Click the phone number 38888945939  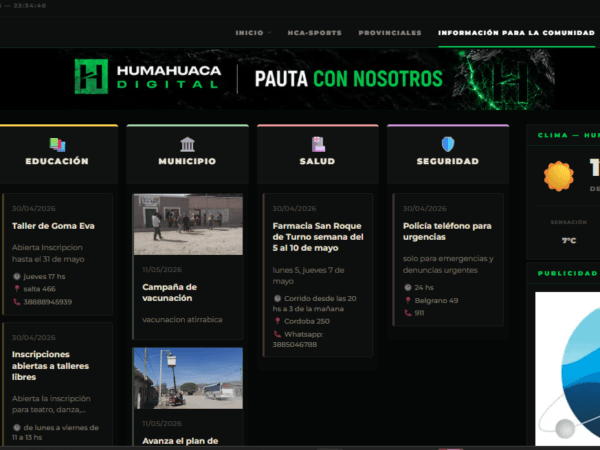47,302
